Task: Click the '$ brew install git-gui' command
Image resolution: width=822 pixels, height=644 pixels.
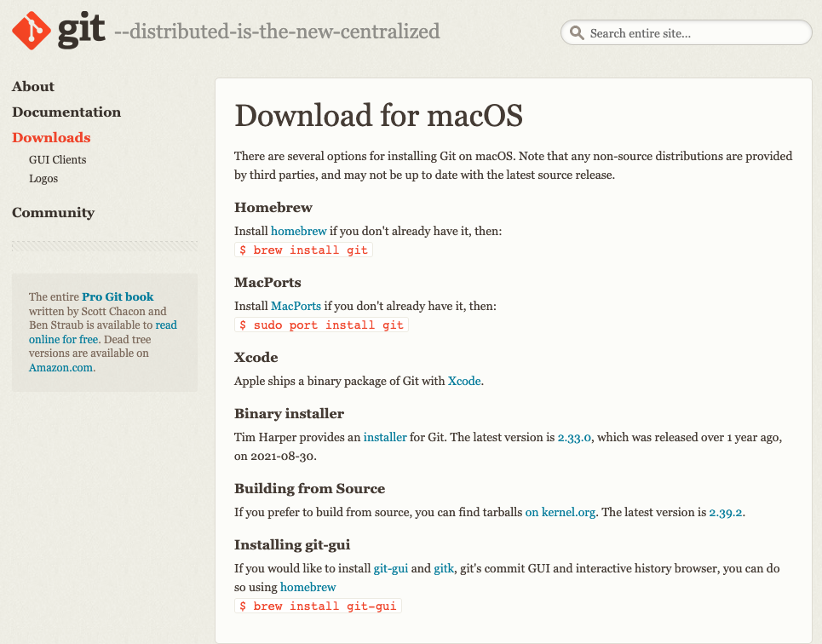Action: [x=318, y=607]
